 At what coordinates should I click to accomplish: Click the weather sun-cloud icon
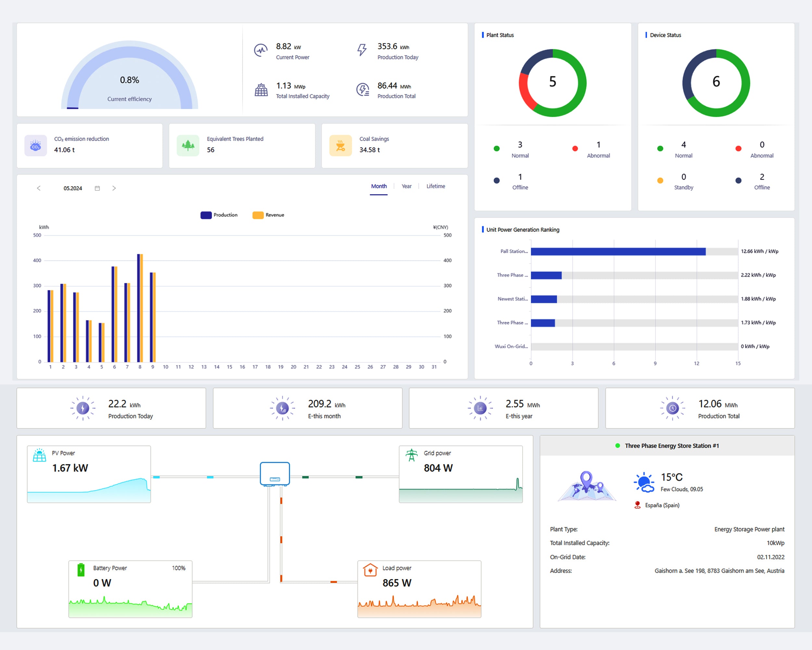[x=644, y=483]
